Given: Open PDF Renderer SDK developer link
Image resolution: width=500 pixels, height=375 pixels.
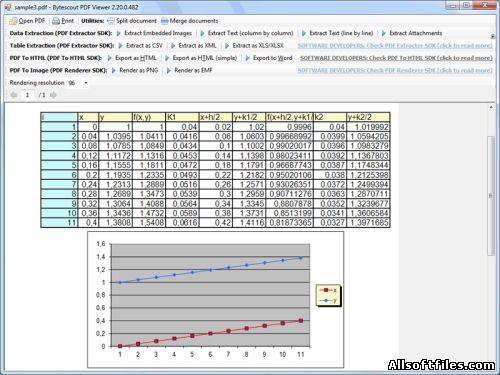Looking at the screenshot, I should click(395, 70).
